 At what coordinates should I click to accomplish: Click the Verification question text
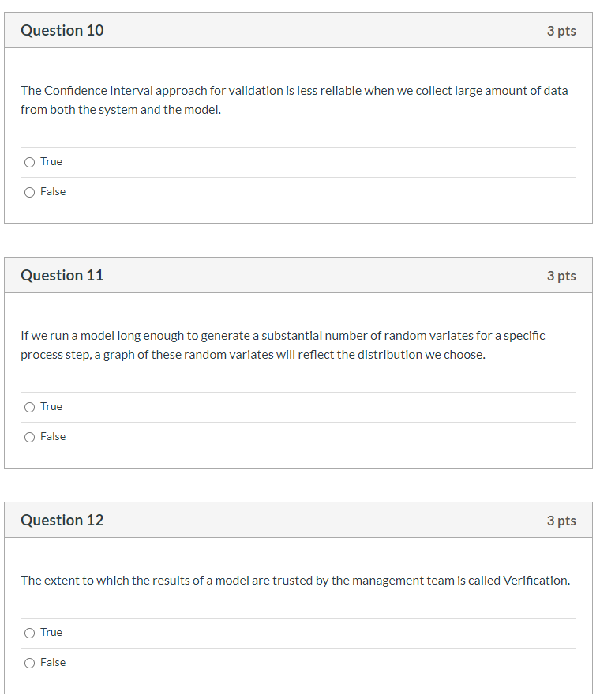(x=294, y=580)
